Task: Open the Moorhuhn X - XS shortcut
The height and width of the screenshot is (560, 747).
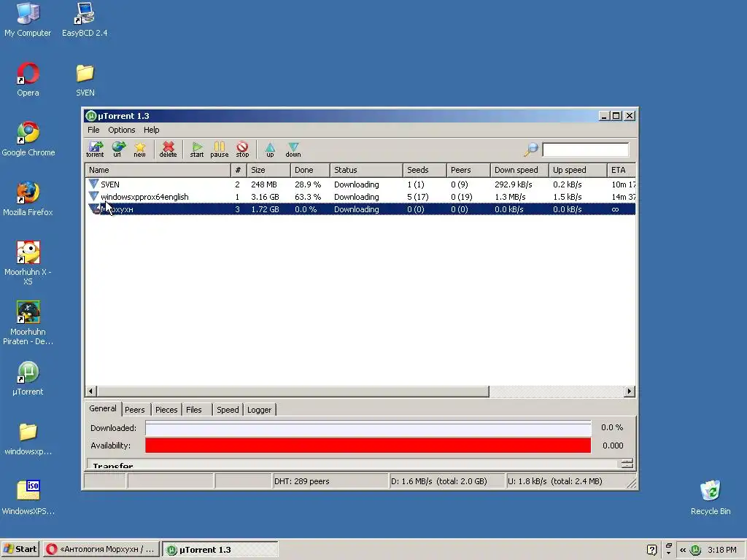Action: click(x=28, y=262)
